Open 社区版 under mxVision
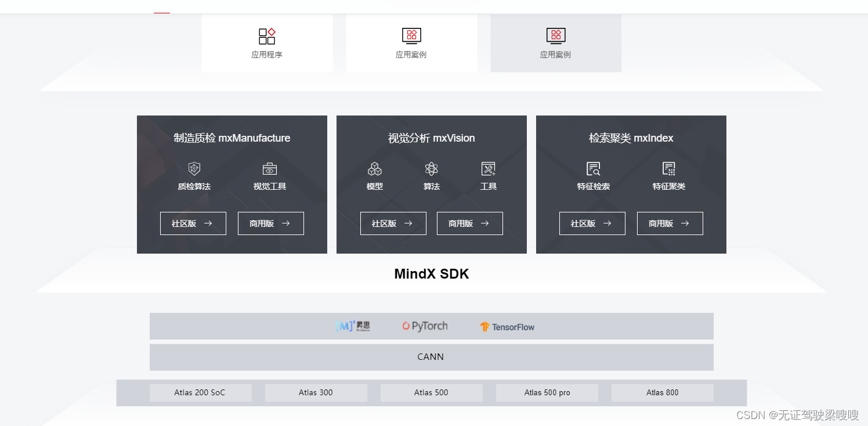868x426 pixels. pyautogui.click(x=393, y=223)
